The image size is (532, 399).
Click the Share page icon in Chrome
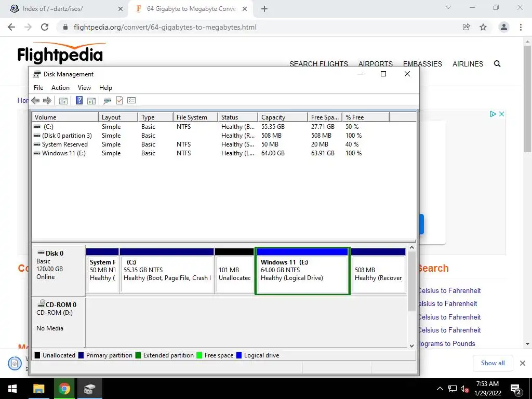467,27
